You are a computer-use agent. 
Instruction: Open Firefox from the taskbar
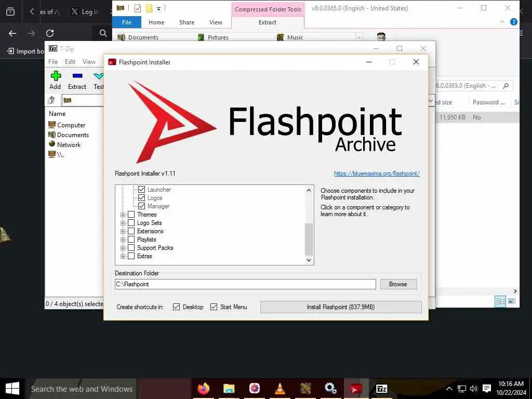[204, 389]
